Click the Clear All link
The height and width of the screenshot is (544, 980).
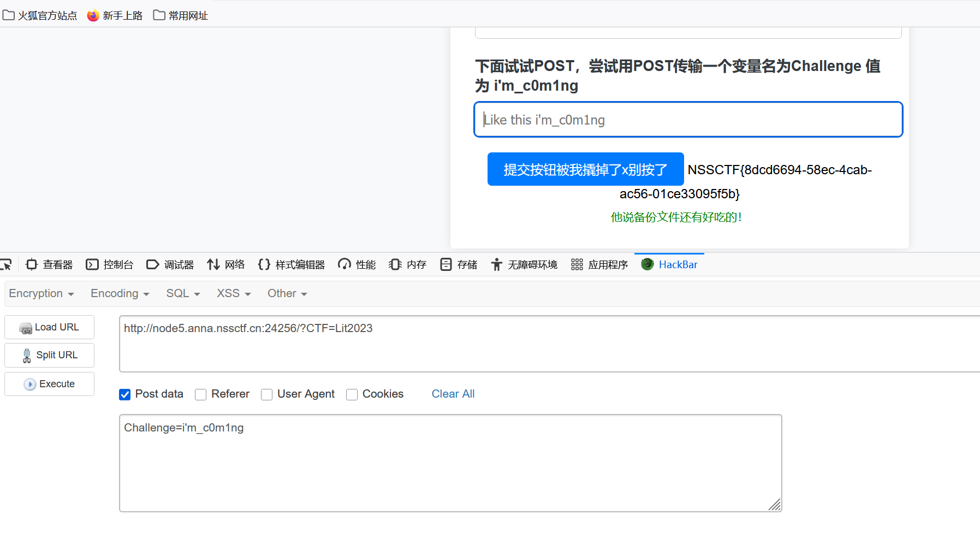pyautogui.click(x=453, y=394)
